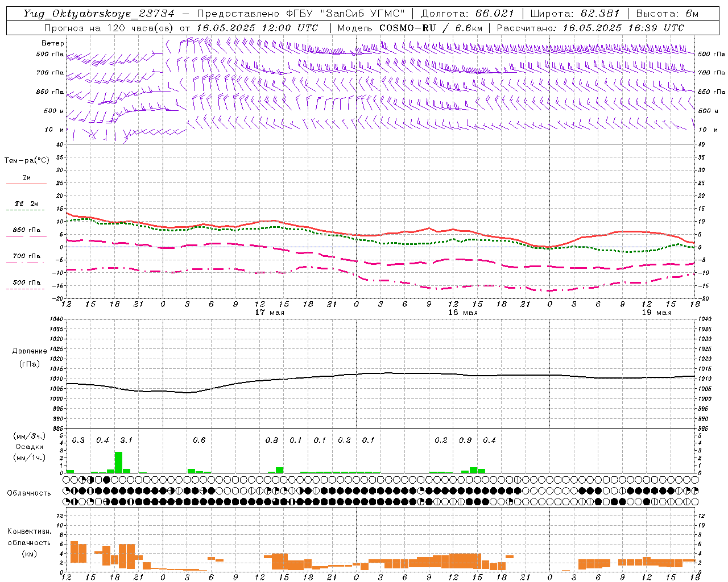728x582 pixels.
Task: Click the Тем-ра(°C) axis label
Action: coord(27,161)
